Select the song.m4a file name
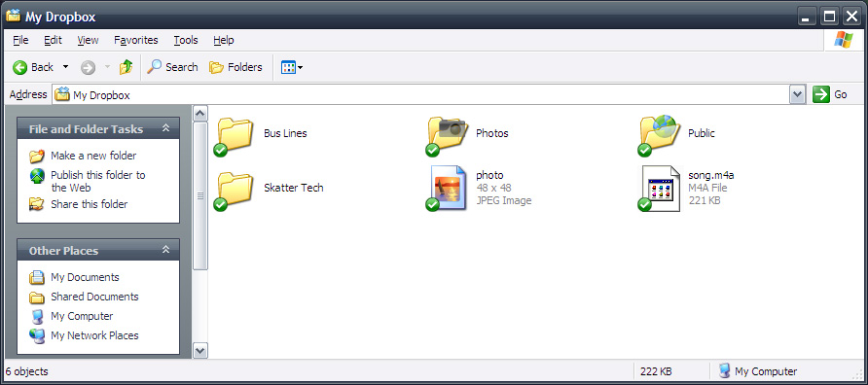 711,175
